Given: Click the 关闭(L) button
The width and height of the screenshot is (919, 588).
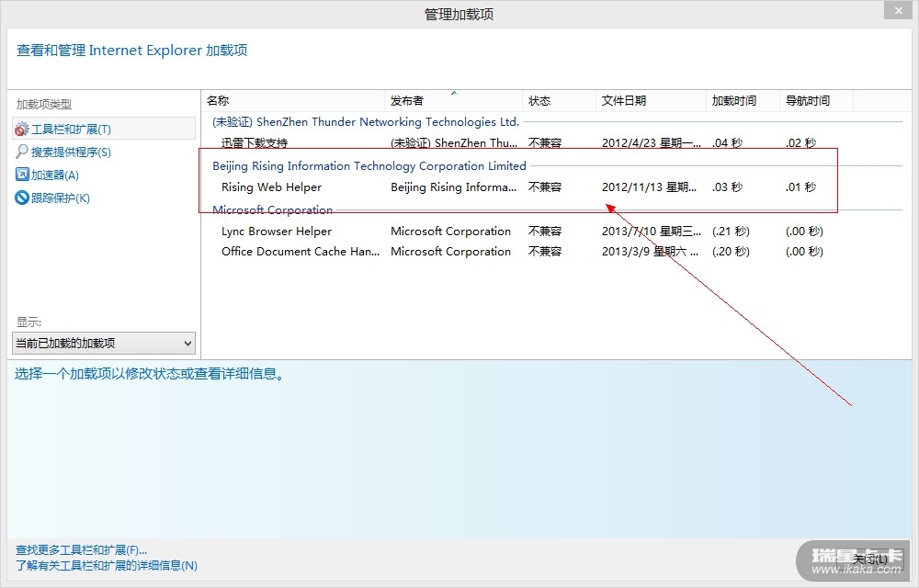Looking at the screenshot, I should coord(869,560).
